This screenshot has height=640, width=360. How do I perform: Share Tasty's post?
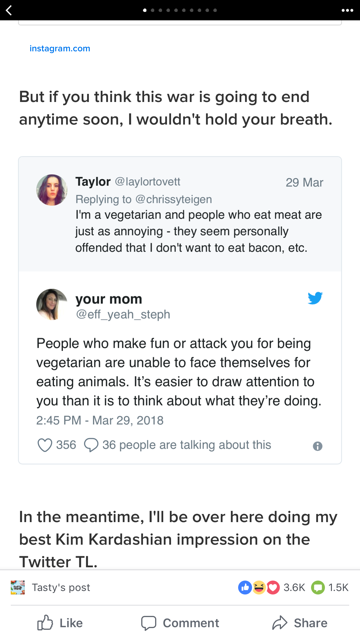click(x=300, y=623)
